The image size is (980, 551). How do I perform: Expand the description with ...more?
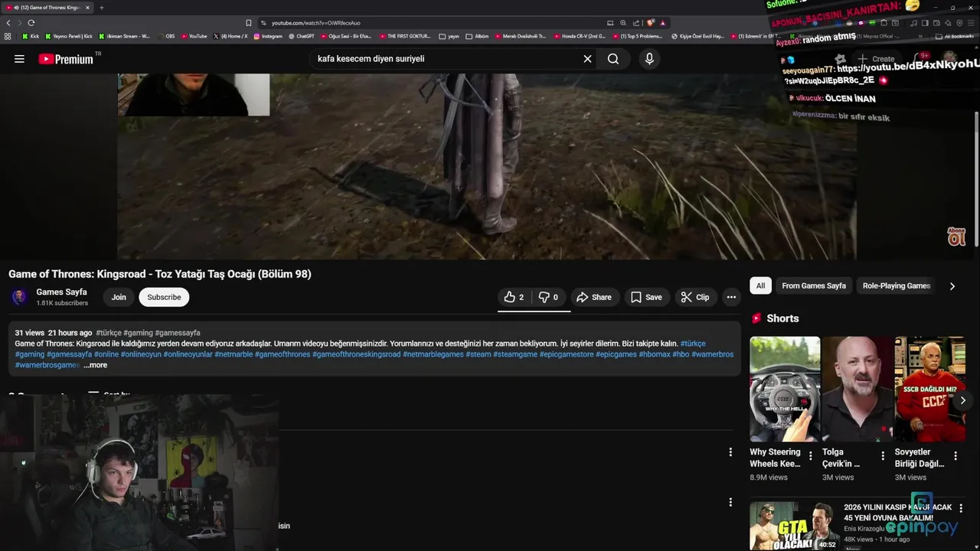coord(96,365)
